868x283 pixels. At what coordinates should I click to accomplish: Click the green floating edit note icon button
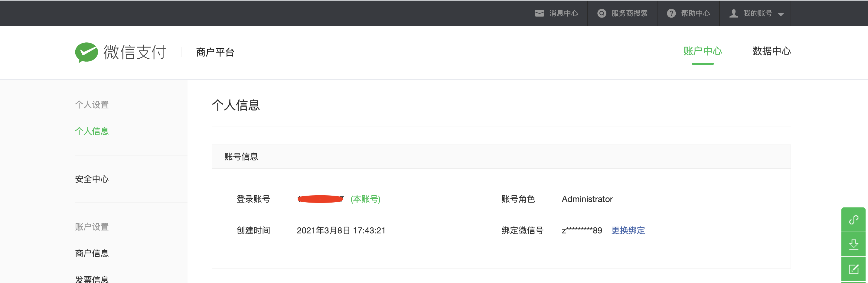[x=853, y=269]
